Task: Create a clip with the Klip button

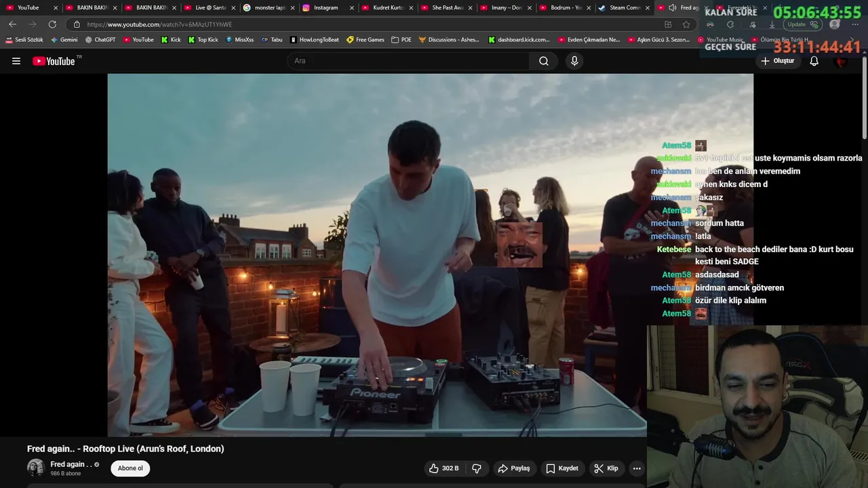Action: click(x=606, y=468)
